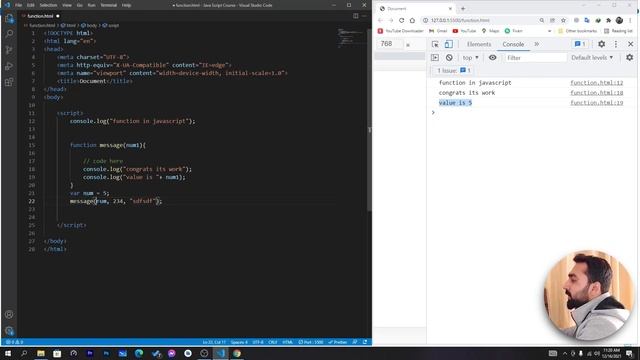Image resolution: width=640 pixels, height=360 pixels.
Task: Open Chrome three-dot menu
Action: pos(631,20)
